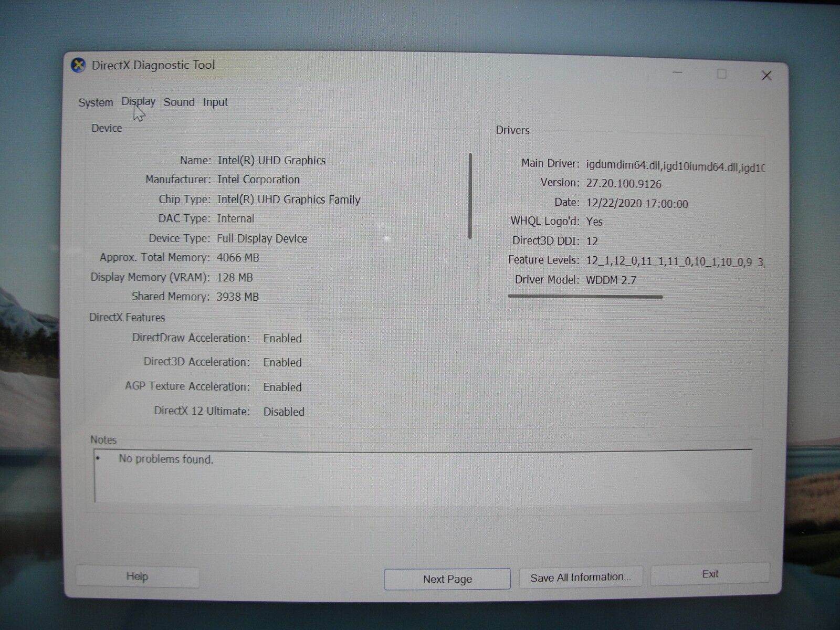Click the DirectX Diagnostic Tool title bar icon
Viewport: 840px width, 630px height.
[78, 65]
